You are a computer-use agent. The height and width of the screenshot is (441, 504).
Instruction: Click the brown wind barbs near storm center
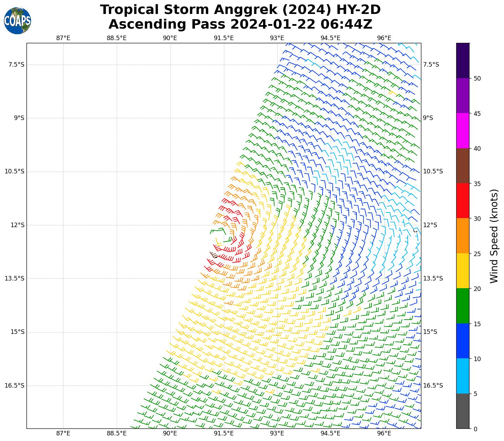click(x=213, y=255)
